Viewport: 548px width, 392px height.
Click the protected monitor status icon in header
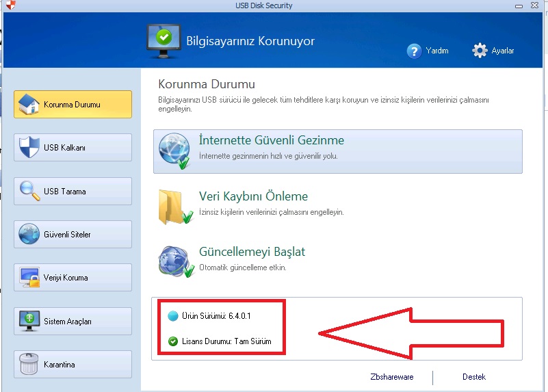pyautogui.click(x=164, y=41)
